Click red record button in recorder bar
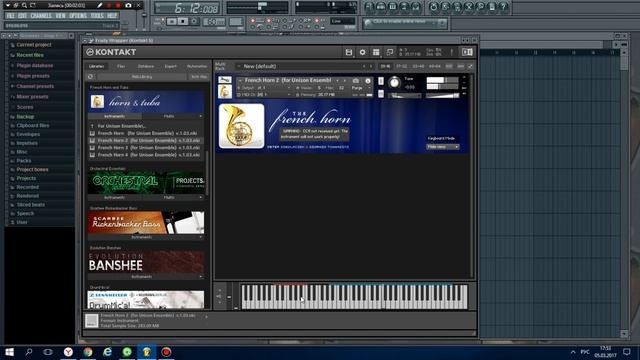The image size is (640, 360). tap(118, 5)
